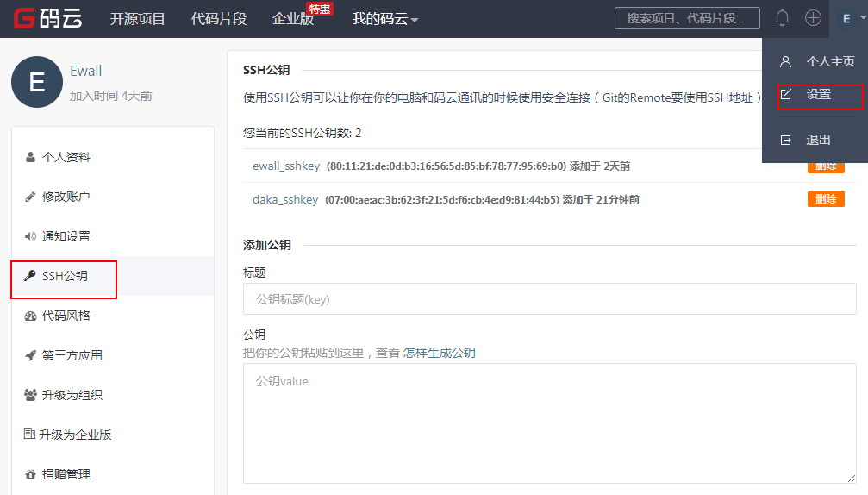The image size is (868, 495).
Task: Click the plus create-new icon
Action: point(813,18)
